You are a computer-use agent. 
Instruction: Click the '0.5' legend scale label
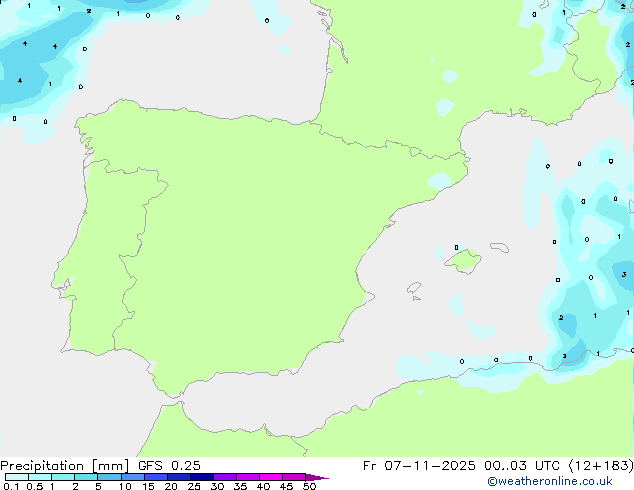click(x=35, y=486)
